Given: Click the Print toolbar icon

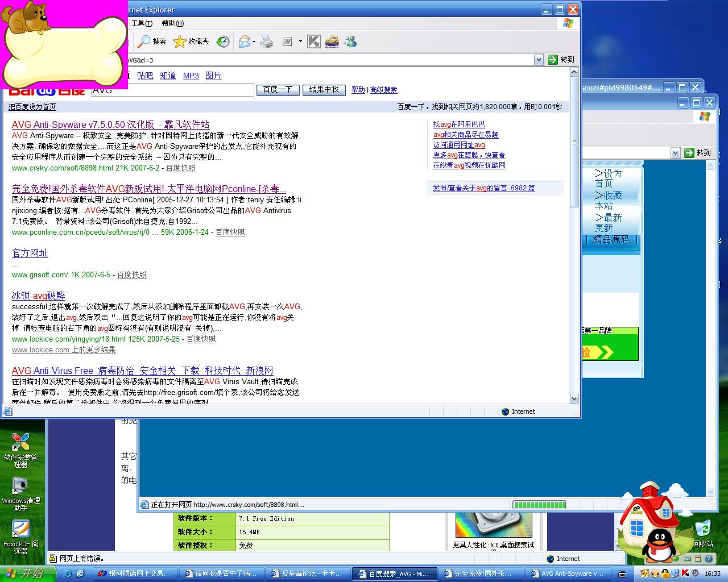Looking at the screenshot, I should tap(267, 41).
